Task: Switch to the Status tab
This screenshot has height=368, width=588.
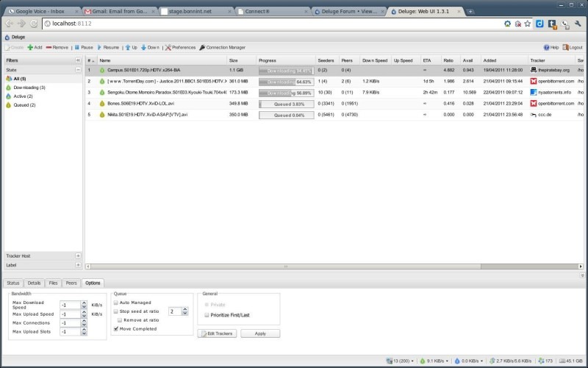Action: (x=13, y=283)
